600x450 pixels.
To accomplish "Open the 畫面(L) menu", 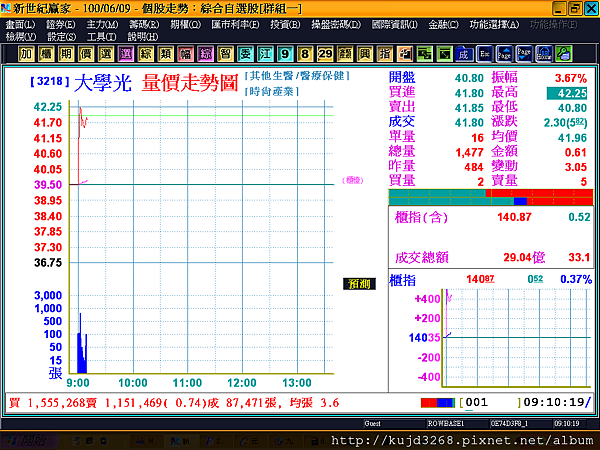I will tap(20, 25).
